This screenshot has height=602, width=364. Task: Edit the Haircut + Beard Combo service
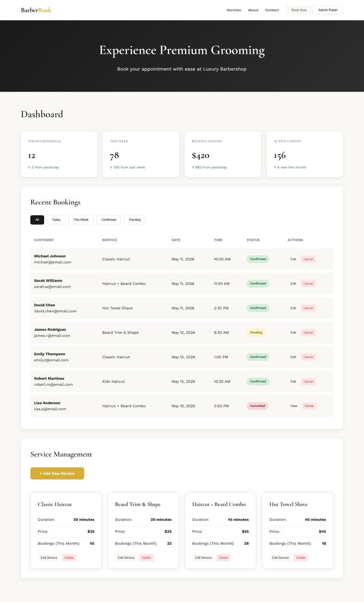[203, 558]
